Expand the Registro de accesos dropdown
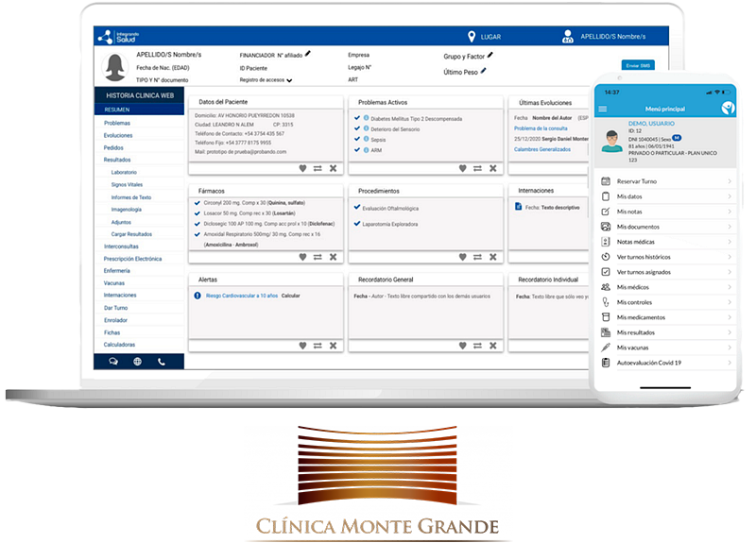This screenshot has height=560, width=756. pos(290,81)
